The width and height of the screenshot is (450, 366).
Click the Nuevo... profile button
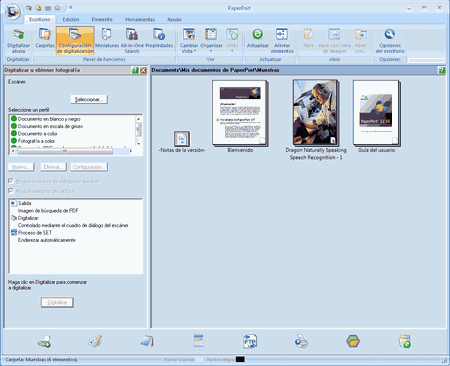click(21, 167)
